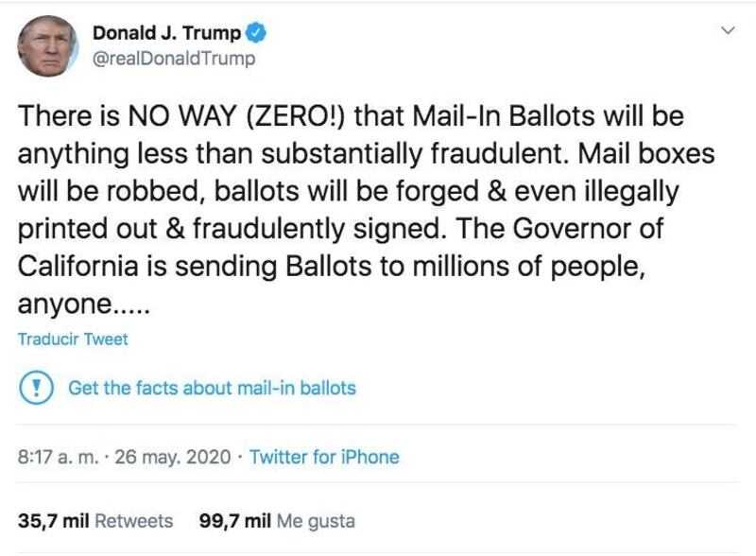Click the Retweets label
Image resolution: width=756 pixels, height=556 pixels.
pos(134,520)
